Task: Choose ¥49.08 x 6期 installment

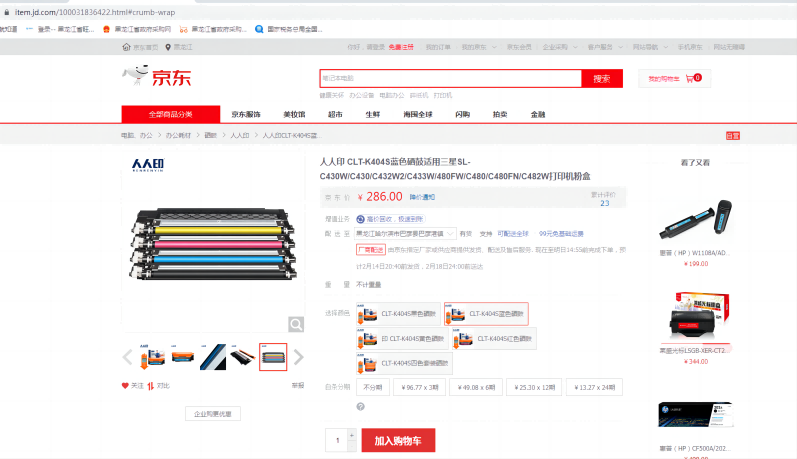Action: 476,387
